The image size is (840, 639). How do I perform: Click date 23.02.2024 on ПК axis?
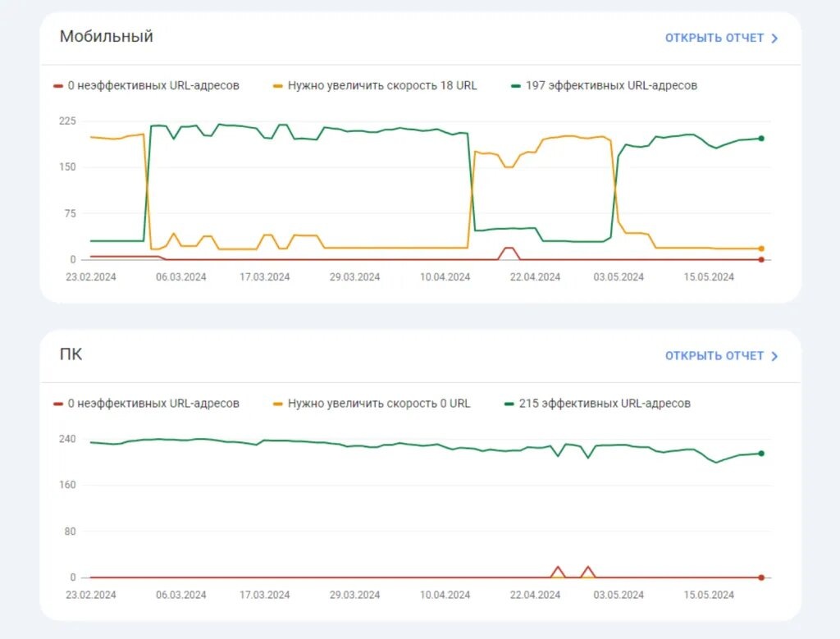(91, 595)
